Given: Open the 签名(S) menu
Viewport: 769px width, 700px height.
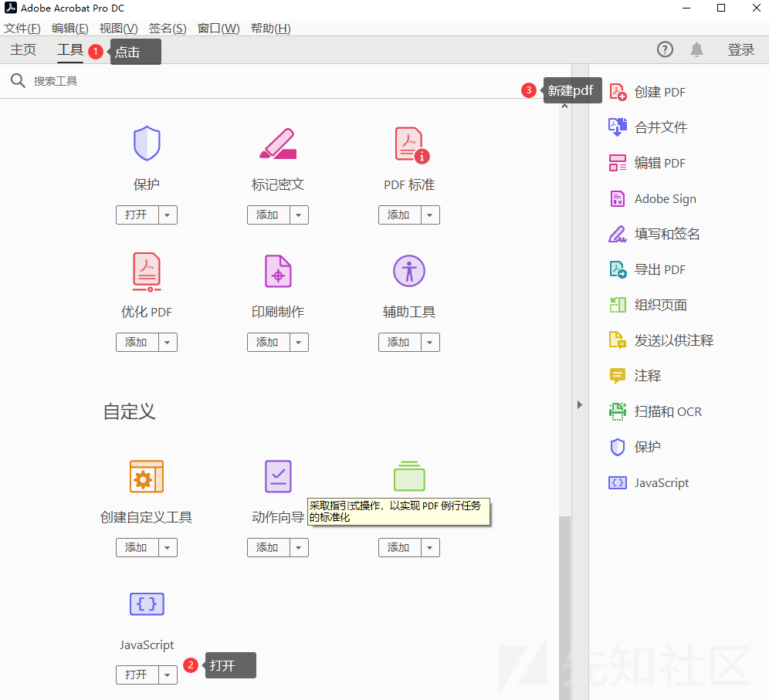Looking at the screenshot, I should point(168,29).
